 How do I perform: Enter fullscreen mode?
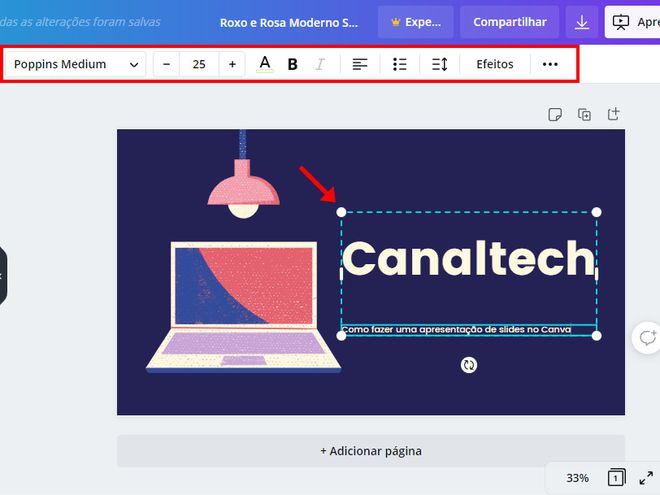tap(646, 478)
